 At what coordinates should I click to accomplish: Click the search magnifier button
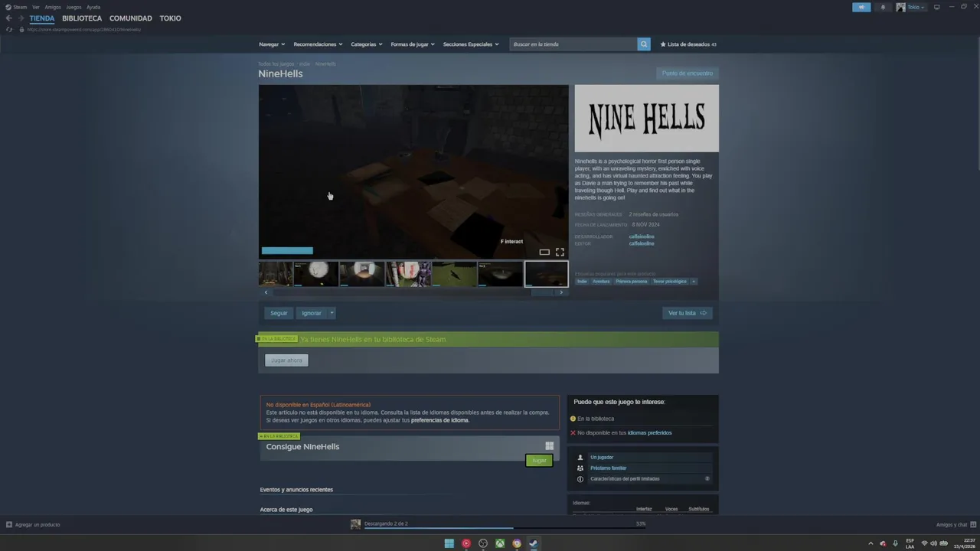point(644,44)
